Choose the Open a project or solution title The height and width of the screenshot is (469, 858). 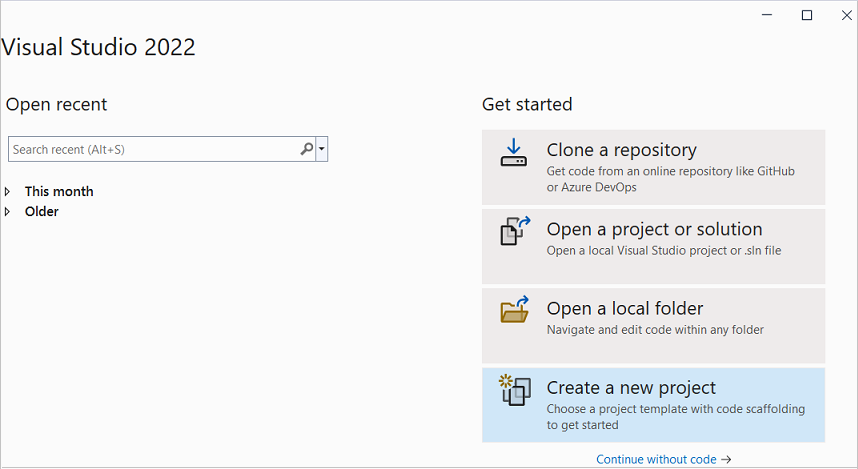[x=654, y=229]
